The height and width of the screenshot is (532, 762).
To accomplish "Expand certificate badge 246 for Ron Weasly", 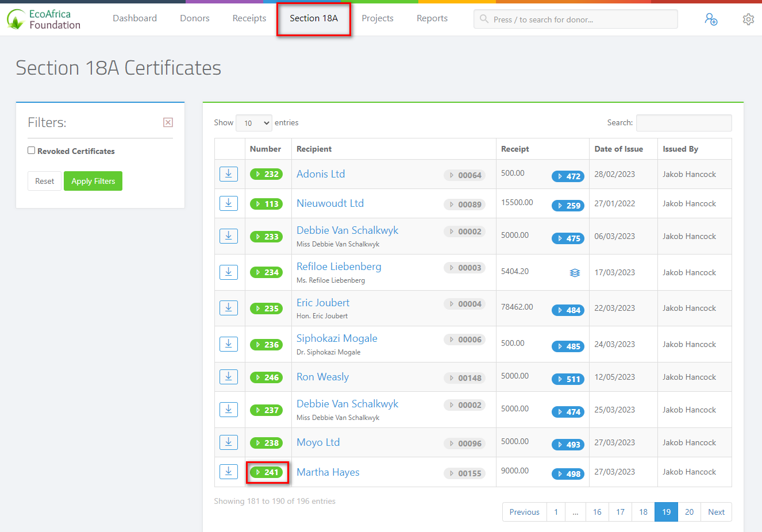I will [x=266, y=377].
